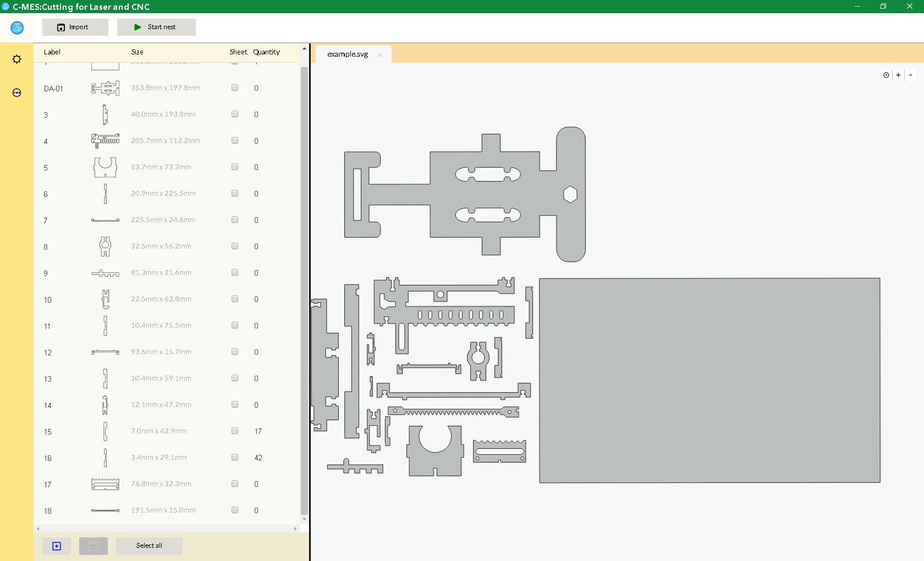The image size is (924, 561).
Task: Toggle Sheet checkbox for part 18
Action: pos(235,510)
